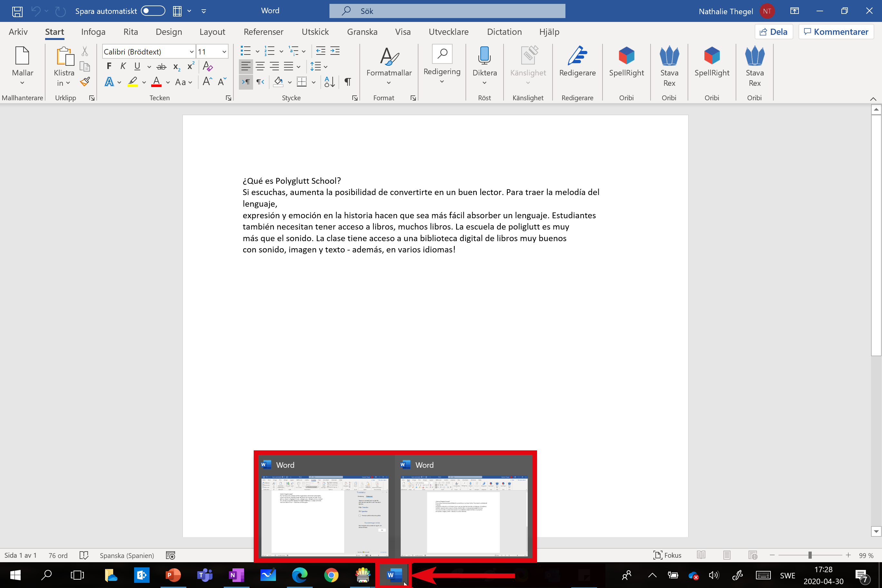Toggle Spara automatiskt switch

click(x=153, y=11)
